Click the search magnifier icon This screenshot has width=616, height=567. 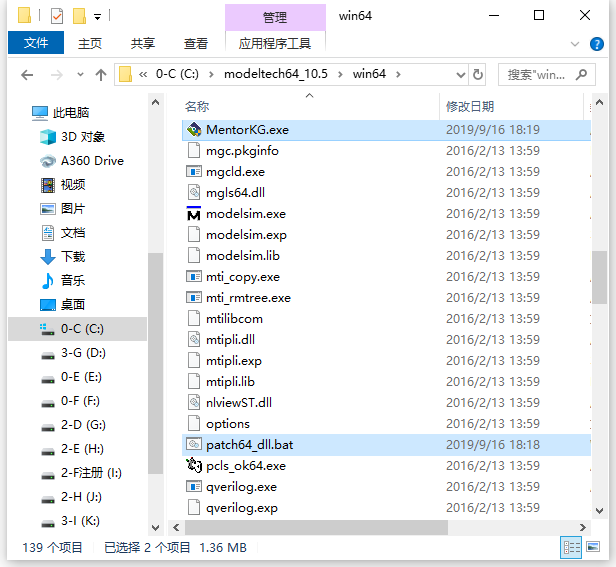pos(581,74)
